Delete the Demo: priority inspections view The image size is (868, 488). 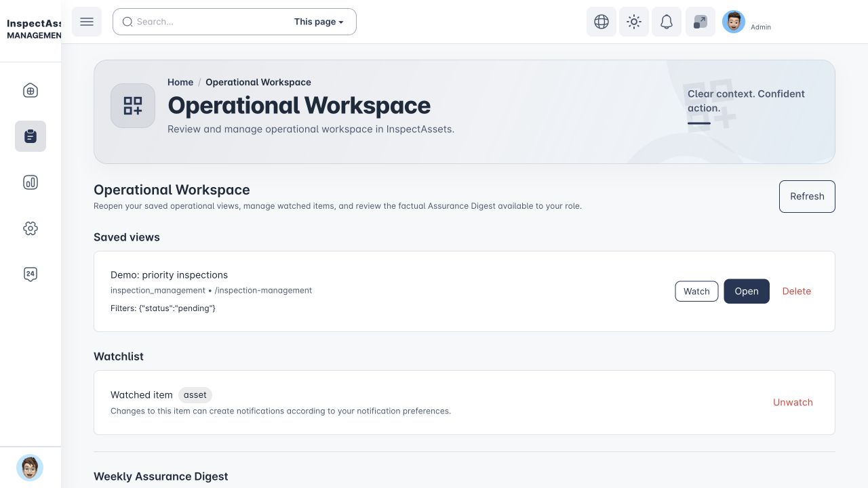797,291
